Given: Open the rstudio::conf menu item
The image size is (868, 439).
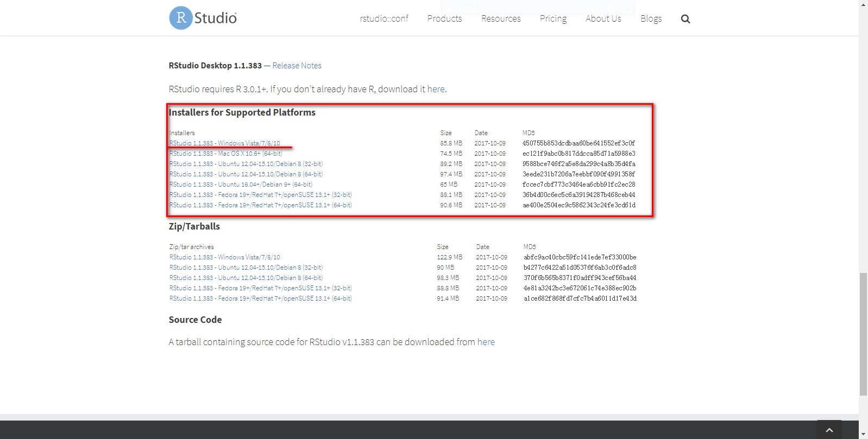Looking at the screenshot, I should click(x=384, y=18).
